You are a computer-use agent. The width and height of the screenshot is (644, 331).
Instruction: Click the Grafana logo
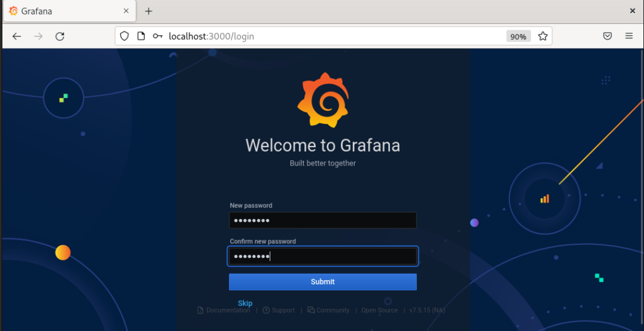coord(323,100)
